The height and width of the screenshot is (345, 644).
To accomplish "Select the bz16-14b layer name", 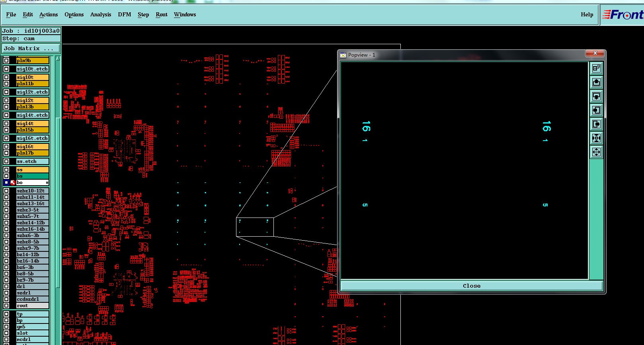I will [33, 261].
